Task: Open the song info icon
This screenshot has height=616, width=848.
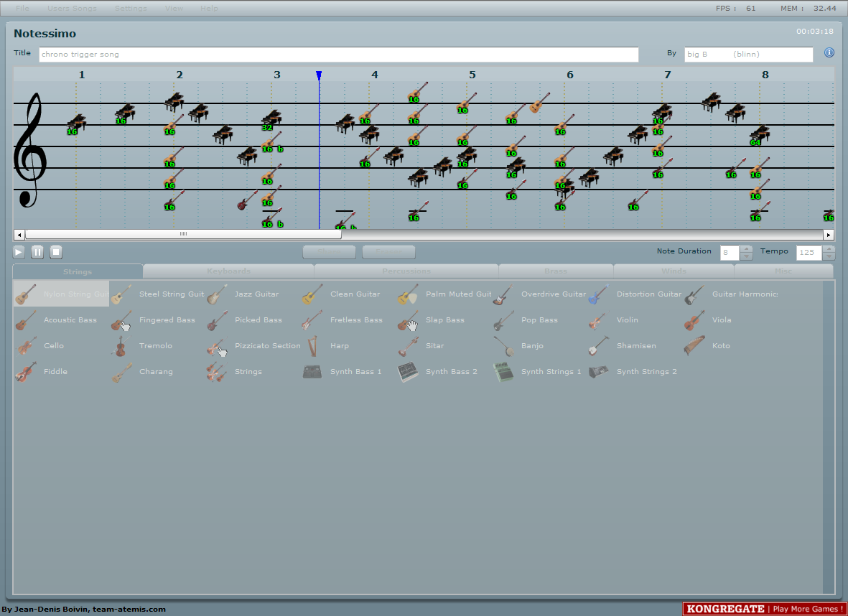Action: pos(829,52)
